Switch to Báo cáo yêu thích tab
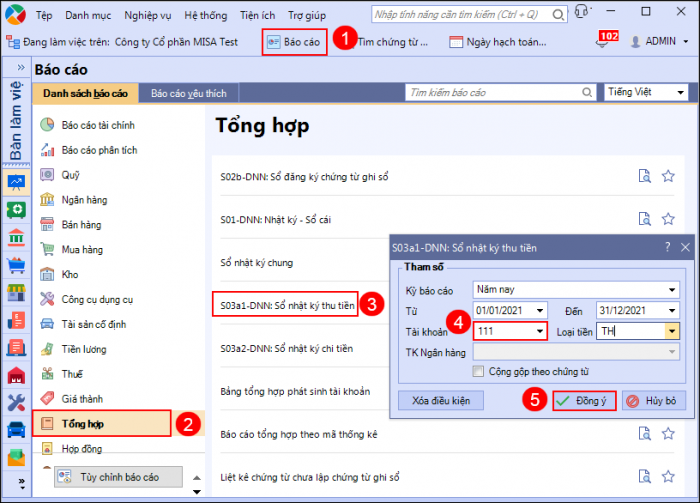Viewport: 700px width, 503px height. pos(189,93)
